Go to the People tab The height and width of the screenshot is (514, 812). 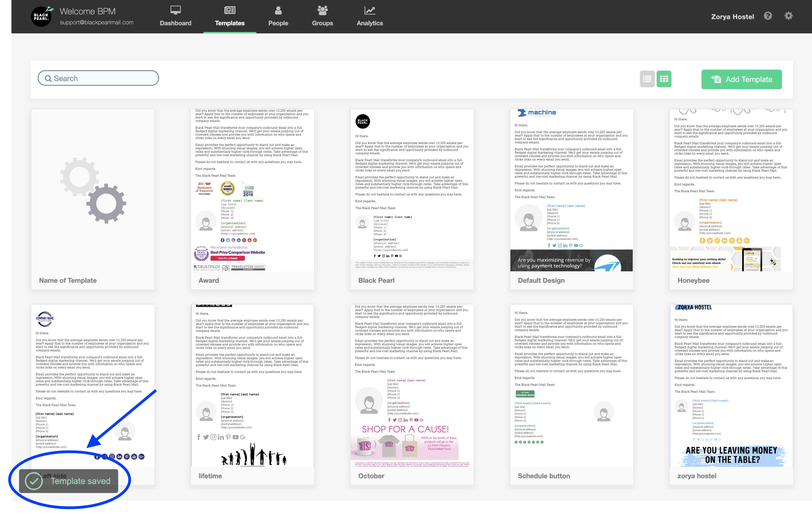click(278, 16)
